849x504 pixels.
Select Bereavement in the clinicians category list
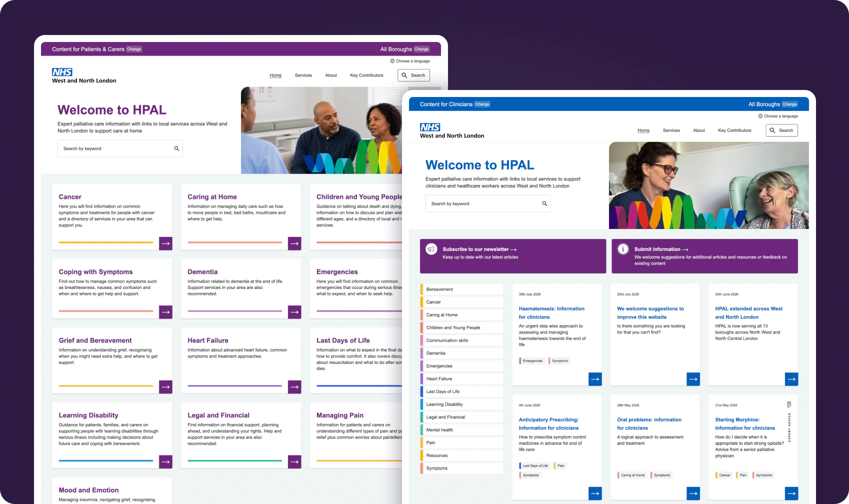tap(461, 289)
